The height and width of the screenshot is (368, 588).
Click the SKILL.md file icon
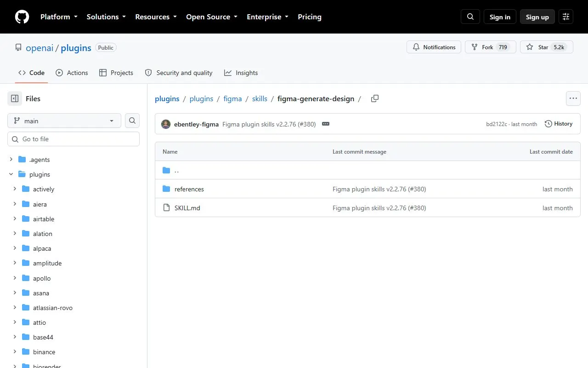click(166, 208)
